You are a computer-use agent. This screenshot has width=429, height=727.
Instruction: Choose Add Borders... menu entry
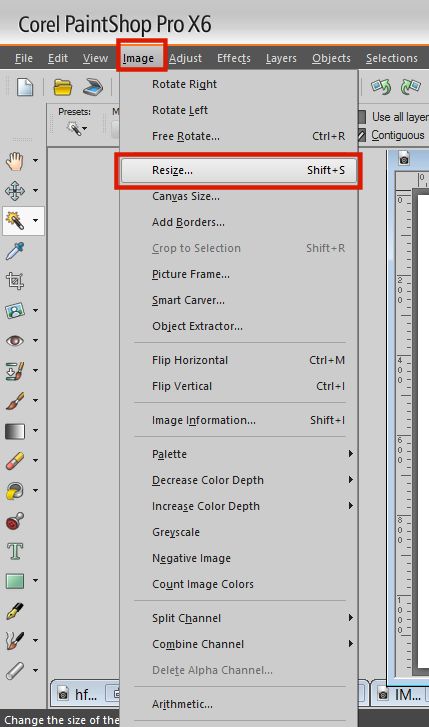pos(239,223)
